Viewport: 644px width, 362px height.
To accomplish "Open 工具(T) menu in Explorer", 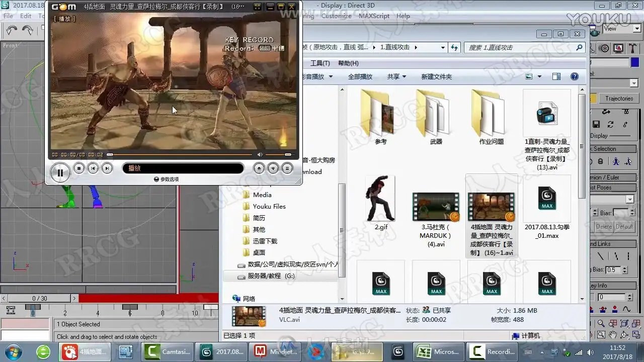I will click(320, 63).
